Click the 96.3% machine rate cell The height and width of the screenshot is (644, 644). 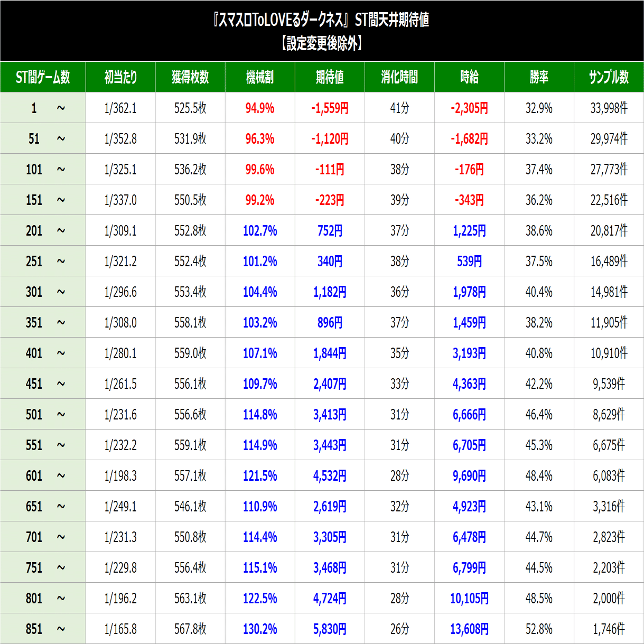coord(260,139)
